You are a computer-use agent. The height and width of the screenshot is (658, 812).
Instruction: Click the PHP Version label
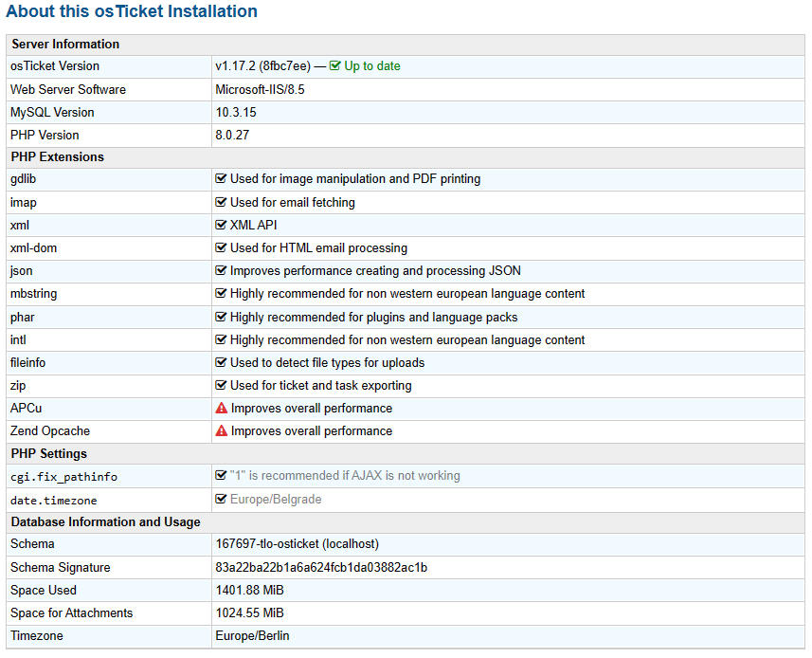tap(45, 136)
